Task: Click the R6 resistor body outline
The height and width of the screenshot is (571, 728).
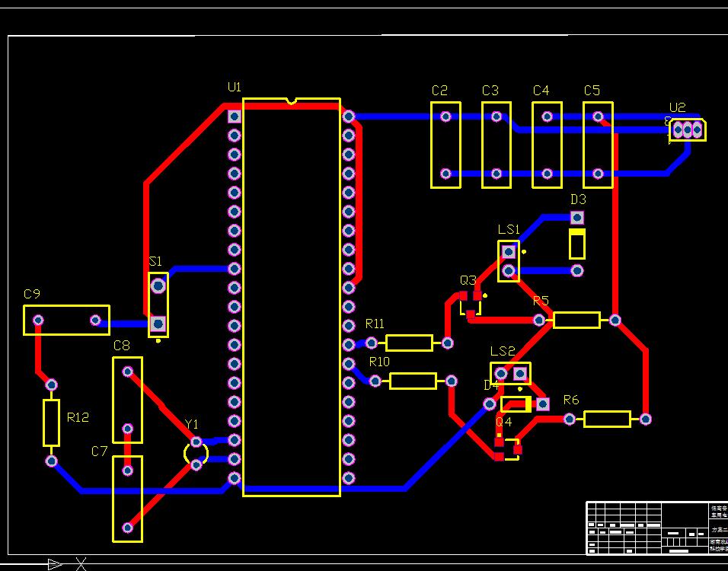Action: point(607,419)
